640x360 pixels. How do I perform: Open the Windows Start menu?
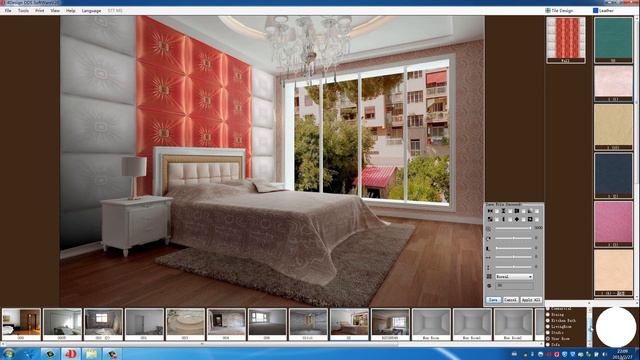click(x=9, y=354)
